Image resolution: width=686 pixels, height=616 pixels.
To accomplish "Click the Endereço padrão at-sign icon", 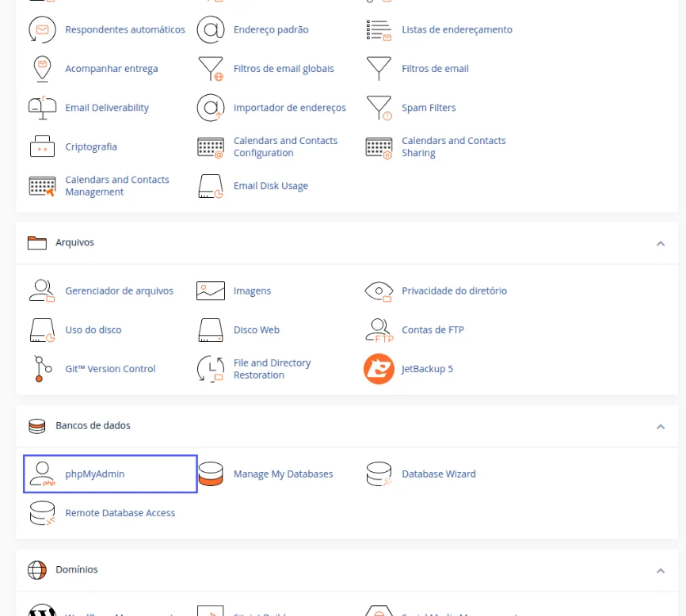I will [x=211, y=30].
